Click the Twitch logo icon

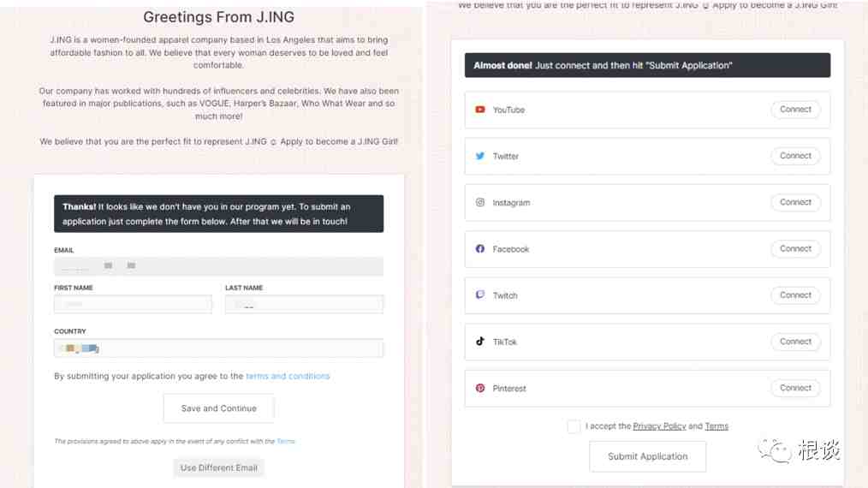[x=480, y=295]
